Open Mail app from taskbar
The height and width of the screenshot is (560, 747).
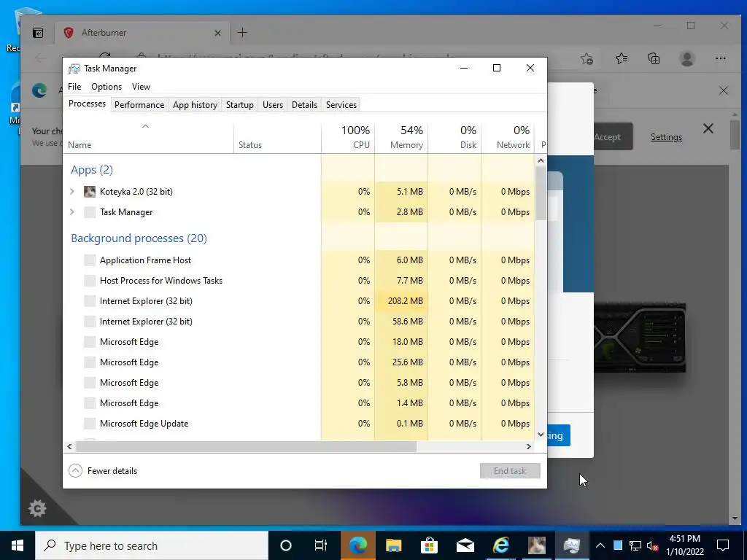click(465, 545)
